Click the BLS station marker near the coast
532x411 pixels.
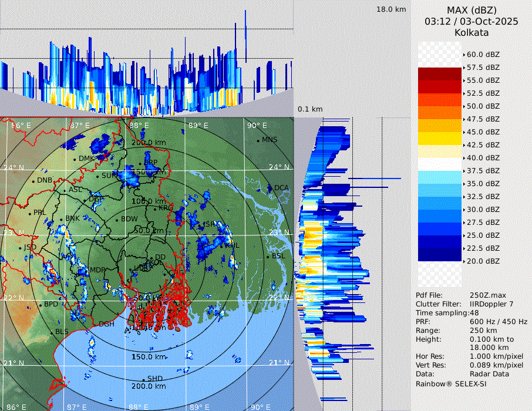[x=52, y=332]
